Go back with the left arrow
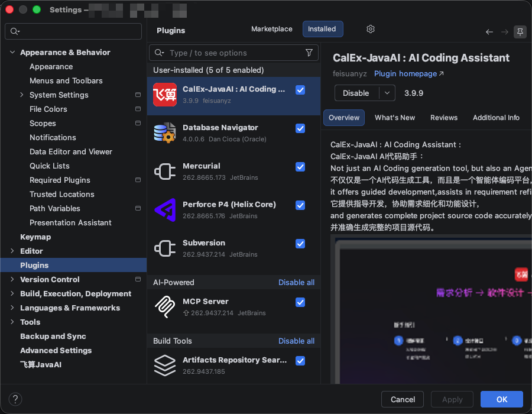 [489, 32]
